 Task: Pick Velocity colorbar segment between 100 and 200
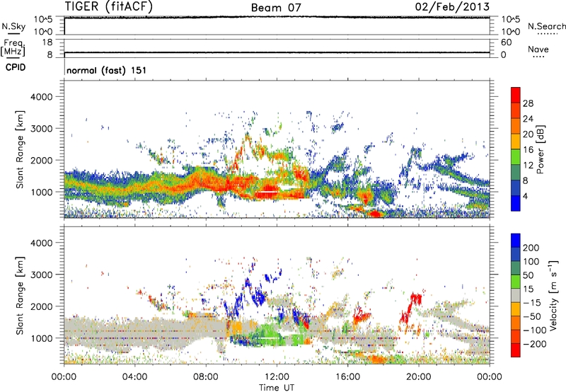pos(516,254)
